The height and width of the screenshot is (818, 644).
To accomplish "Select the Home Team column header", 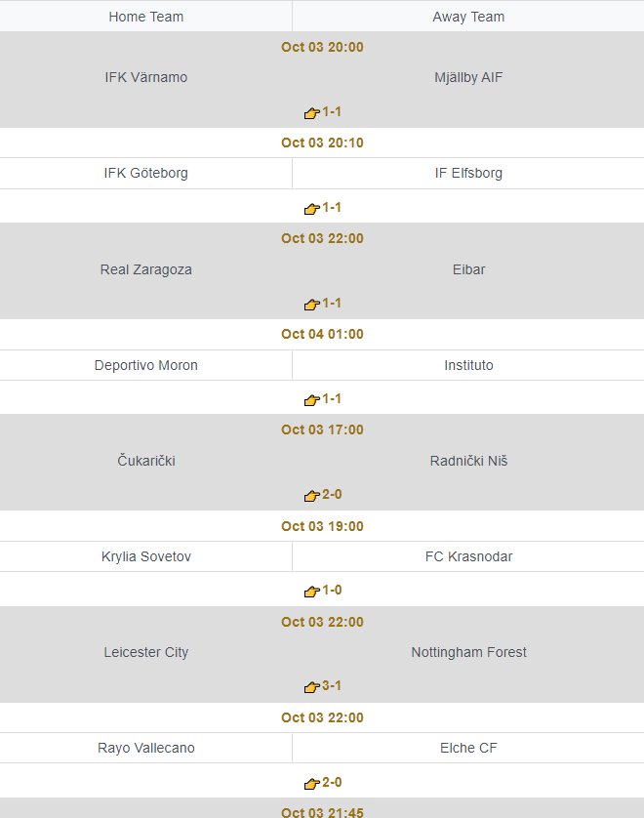I will [x=146, y=17].
